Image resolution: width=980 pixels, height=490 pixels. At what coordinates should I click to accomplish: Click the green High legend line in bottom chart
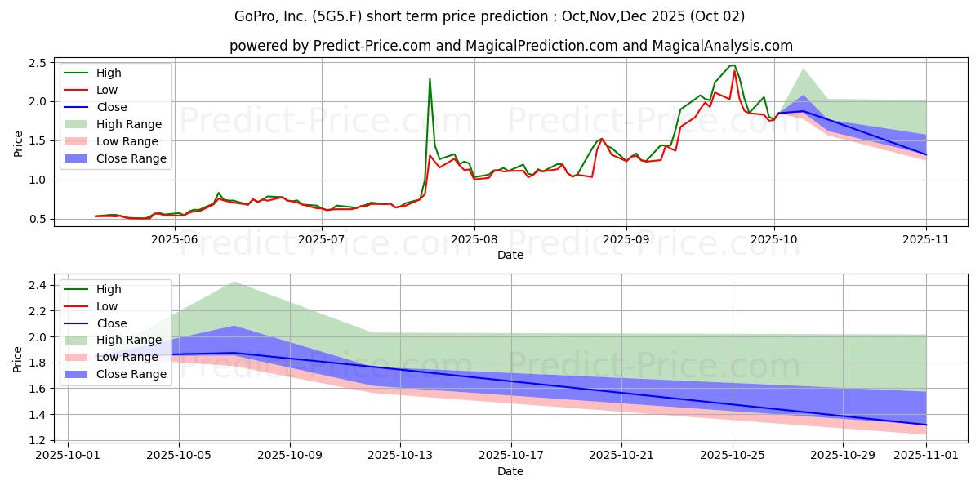point(78,289)
